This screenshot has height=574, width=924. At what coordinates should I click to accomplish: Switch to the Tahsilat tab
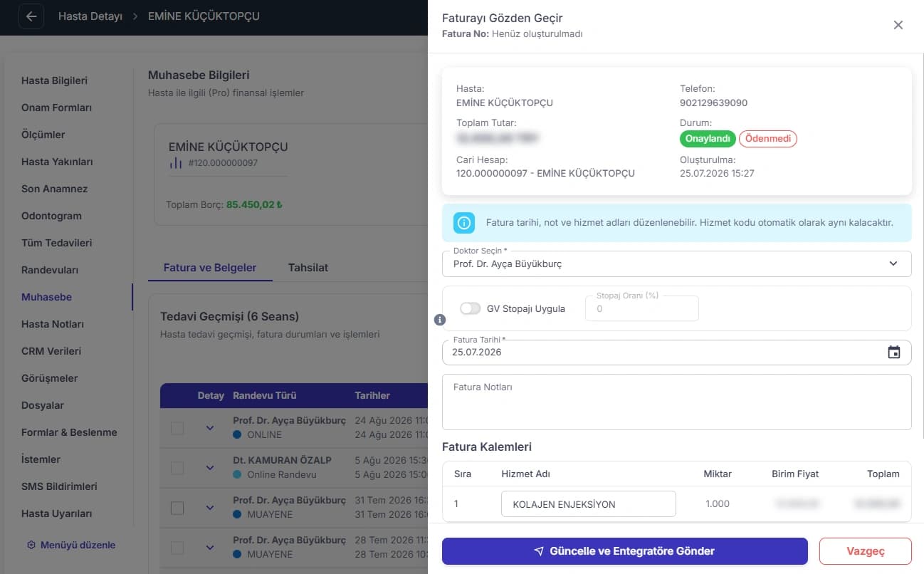[308, 268]
